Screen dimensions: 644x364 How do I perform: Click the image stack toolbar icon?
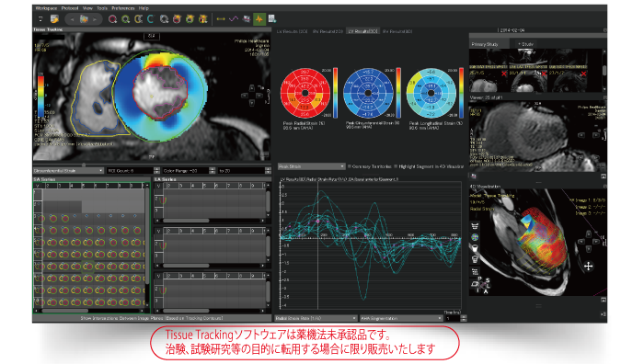(x=247, y=19)
